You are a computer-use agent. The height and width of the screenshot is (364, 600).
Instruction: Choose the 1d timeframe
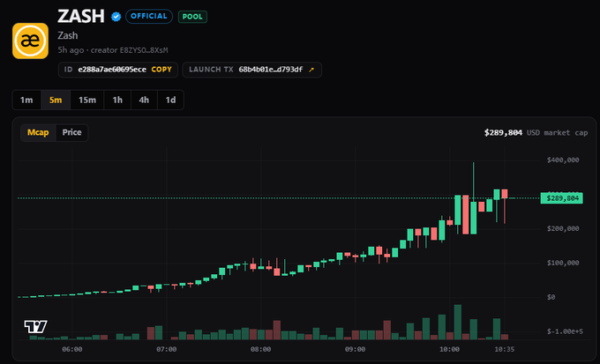170,100
